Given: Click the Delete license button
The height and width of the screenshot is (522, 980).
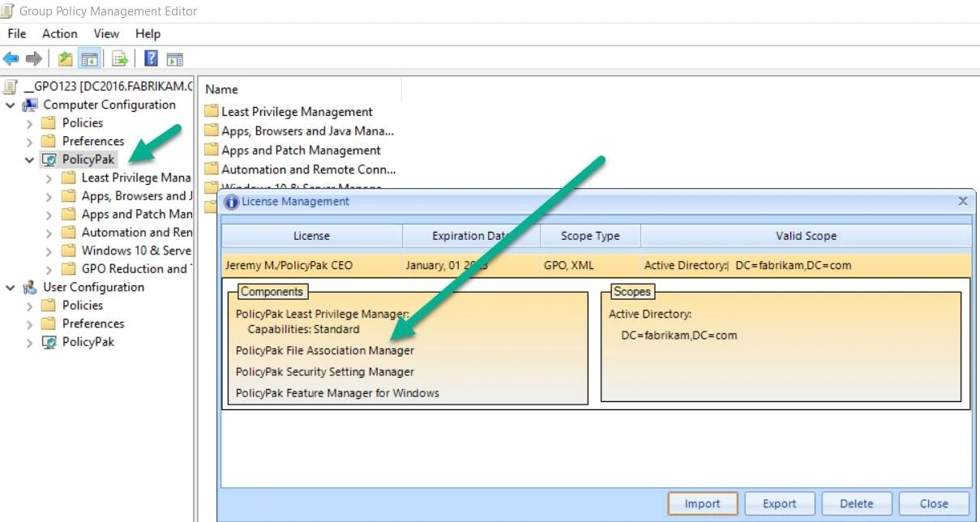Looking at the screenshot, I should coord(856,503).
